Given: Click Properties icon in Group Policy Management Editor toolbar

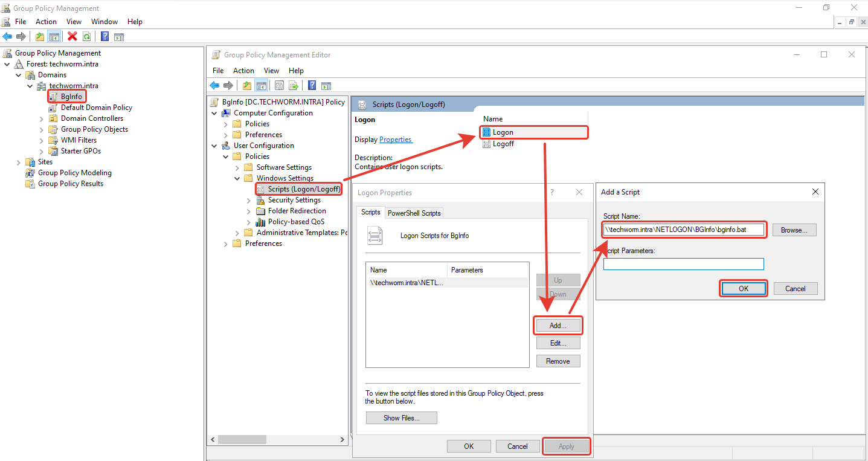Looking at the screenshot, I should click(x=279, y=85).
